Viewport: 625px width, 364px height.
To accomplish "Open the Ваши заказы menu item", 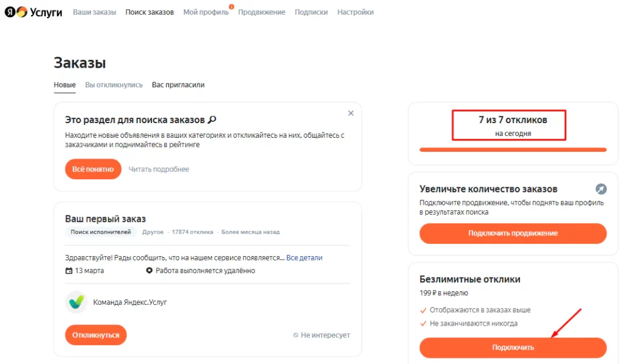I will tap(94, 12).
